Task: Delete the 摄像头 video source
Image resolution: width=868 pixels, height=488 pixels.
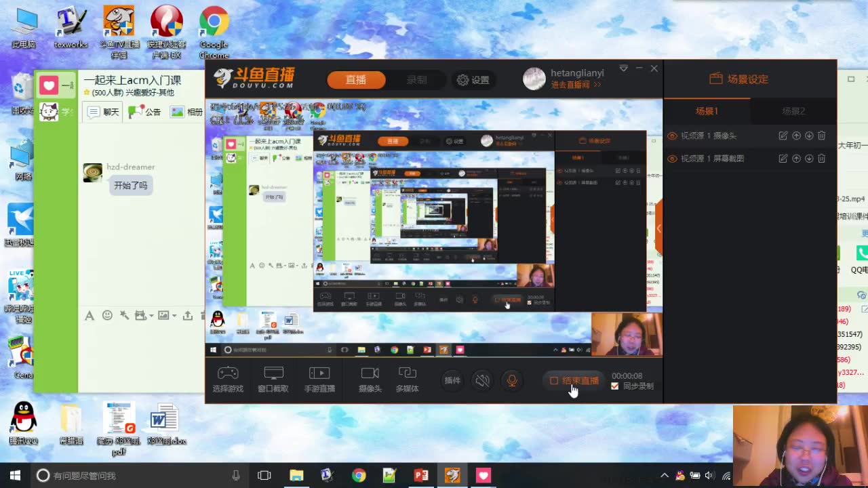Action: pos(821,136)
